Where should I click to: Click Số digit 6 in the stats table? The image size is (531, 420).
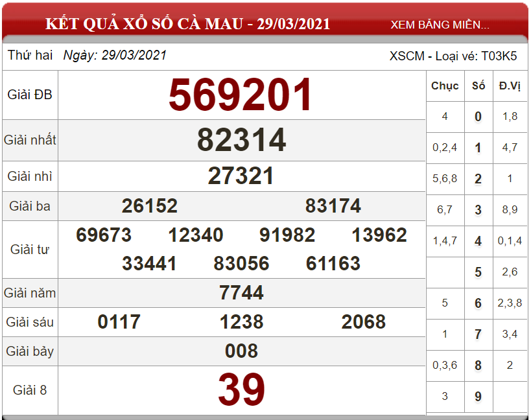(478, 303)
